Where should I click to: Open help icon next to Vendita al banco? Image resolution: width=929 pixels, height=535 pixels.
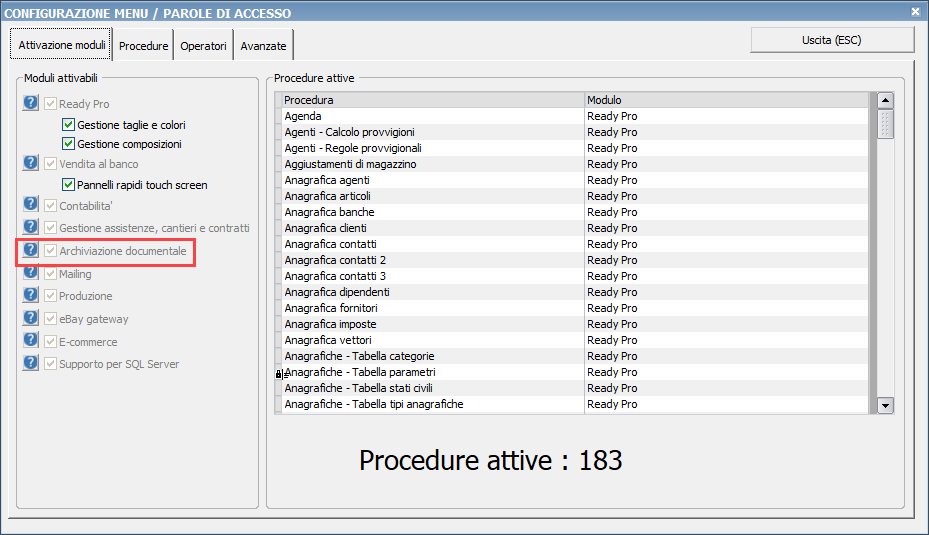[x=31, y=162]
